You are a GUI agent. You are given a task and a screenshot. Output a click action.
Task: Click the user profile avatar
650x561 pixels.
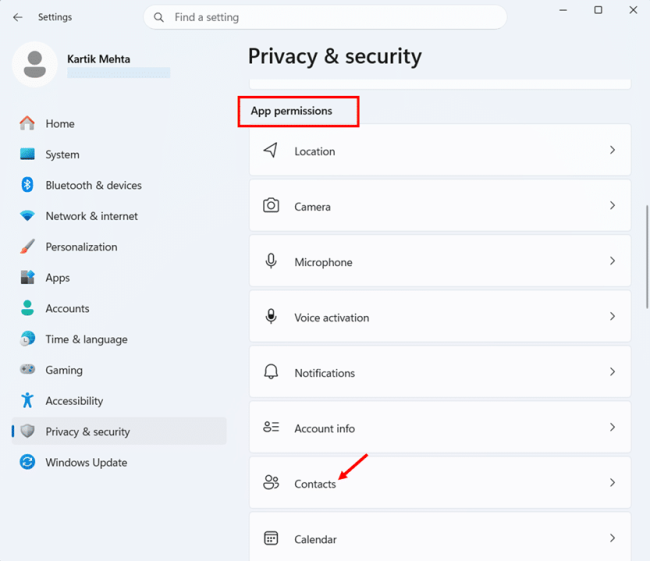pyautogui.click(x=35, y=64)
